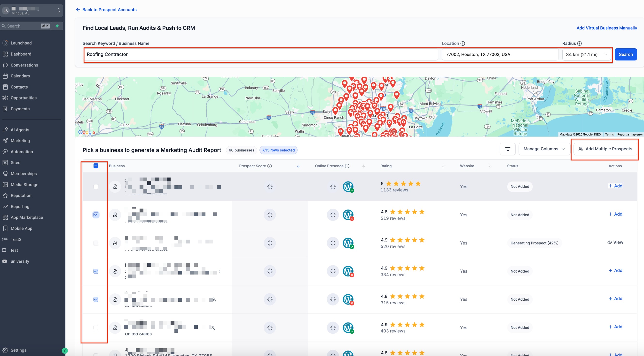Click the Search Keyword input field
This screenshot has width=644, height=356.
pyautogui.click(x=261, y=55)
